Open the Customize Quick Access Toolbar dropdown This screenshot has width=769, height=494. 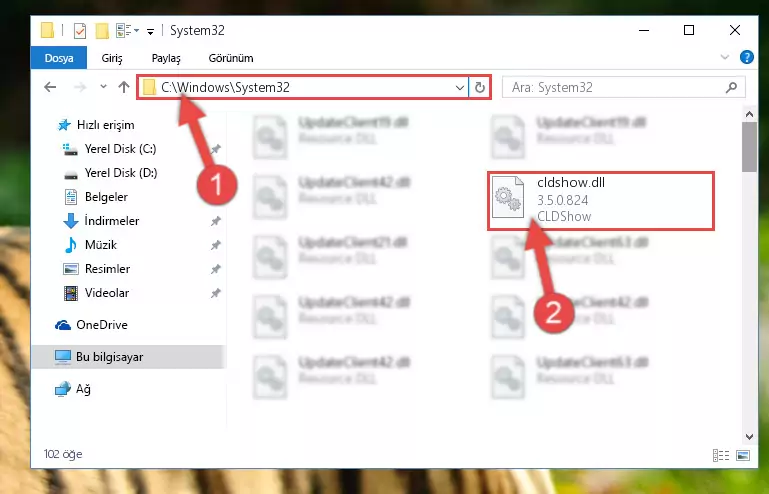[x=151, y=32]
